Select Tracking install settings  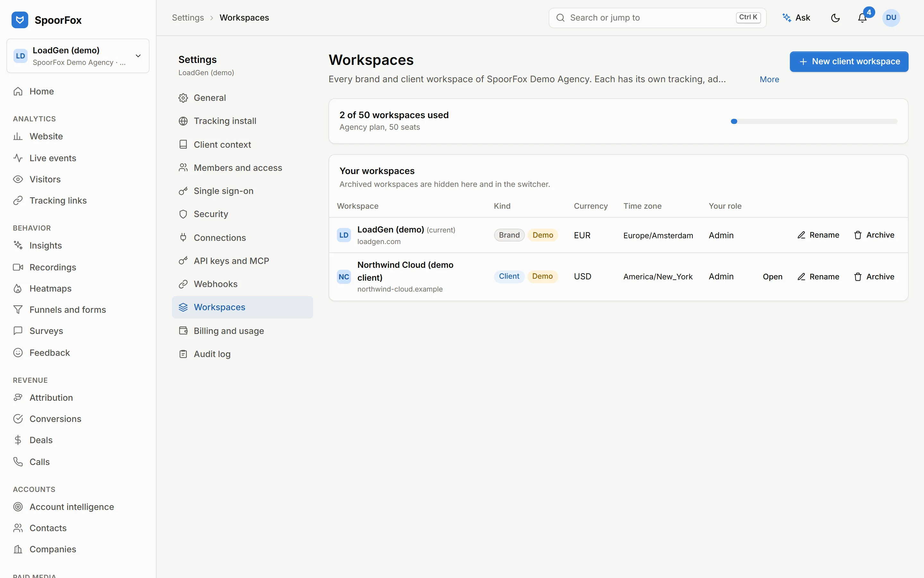243,121
